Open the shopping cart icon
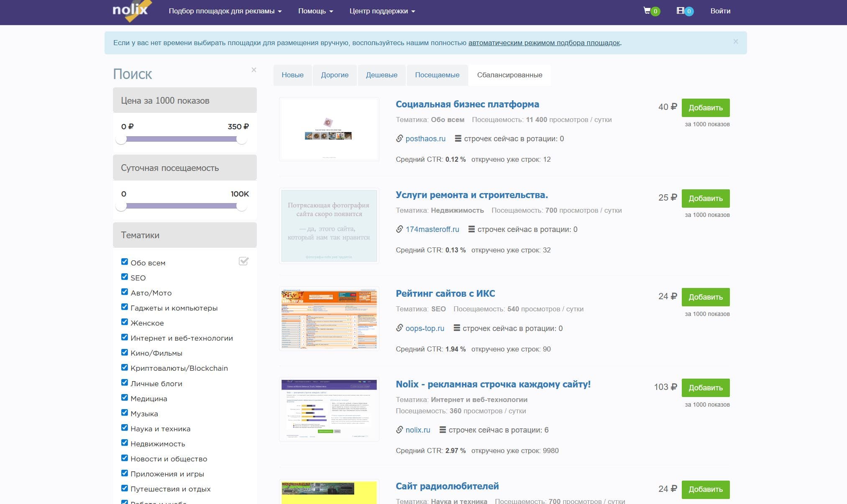This screenshot has width=847, height=504. click(647, 11)
